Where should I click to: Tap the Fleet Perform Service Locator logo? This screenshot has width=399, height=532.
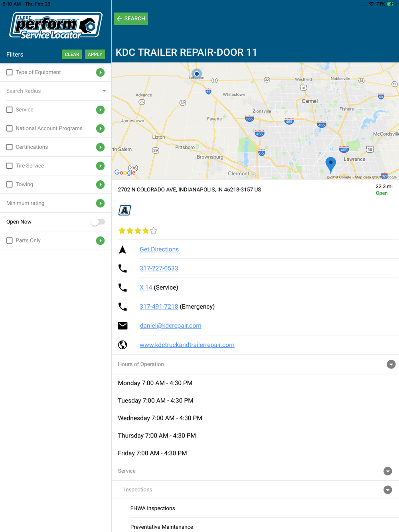[56, 26]
